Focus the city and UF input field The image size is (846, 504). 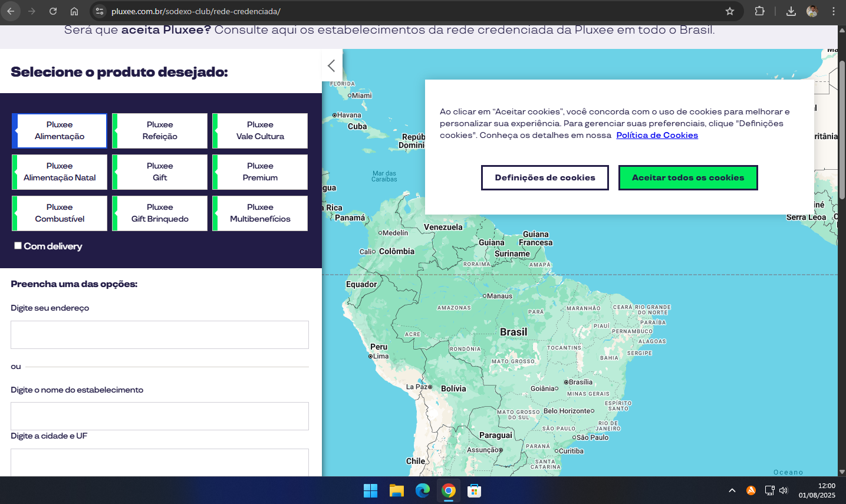(x=160, y=463)
